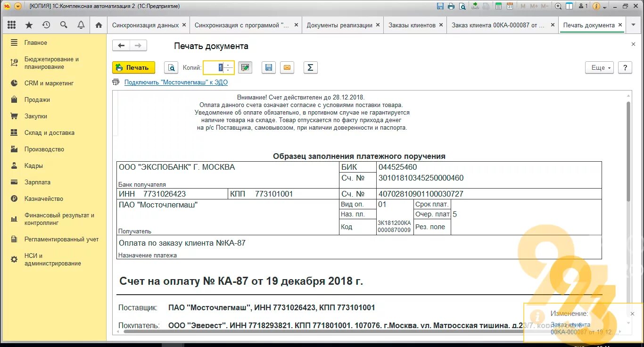Image resolution: width=644 pixels, height=347 pixels.
Task: Open the 1C main menu dropdown
Action: pyautogui.click(x=18, y=6)
